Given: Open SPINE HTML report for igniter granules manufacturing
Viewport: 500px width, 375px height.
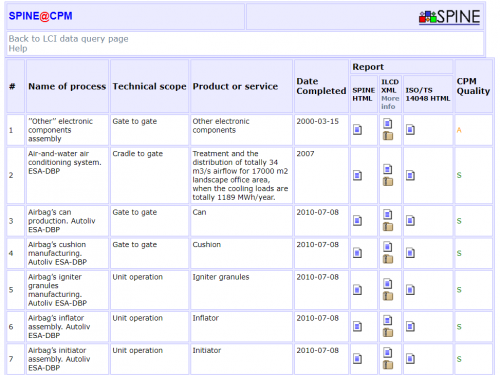Looking at the screenshot, I should click(x=357, y=290).
